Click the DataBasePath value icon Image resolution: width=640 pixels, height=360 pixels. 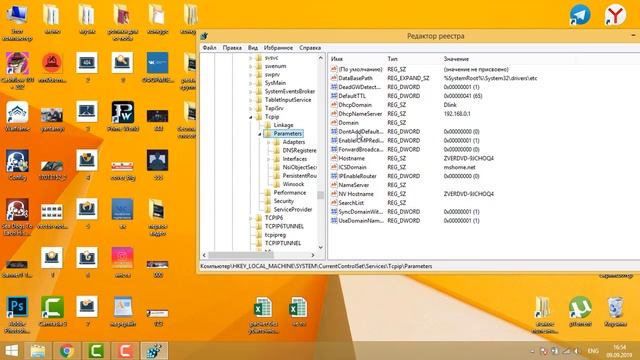[x=334, y=78]
